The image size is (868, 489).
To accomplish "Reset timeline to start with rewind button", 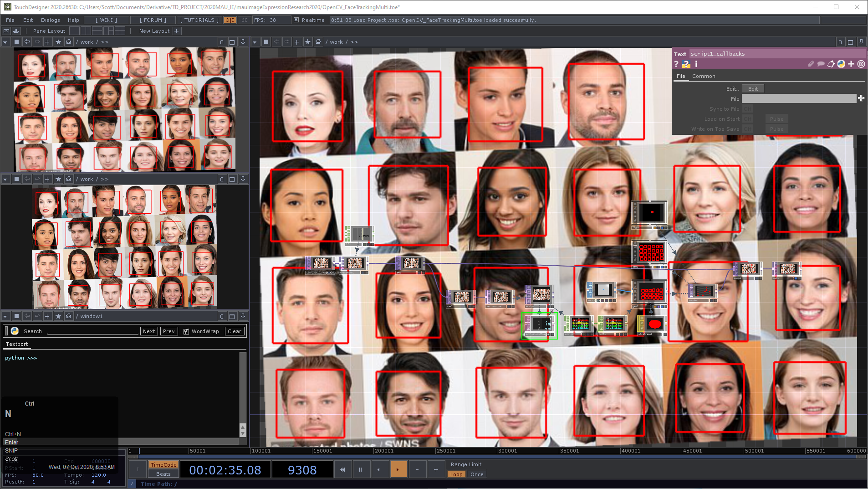I will click(x=342, y=469).
